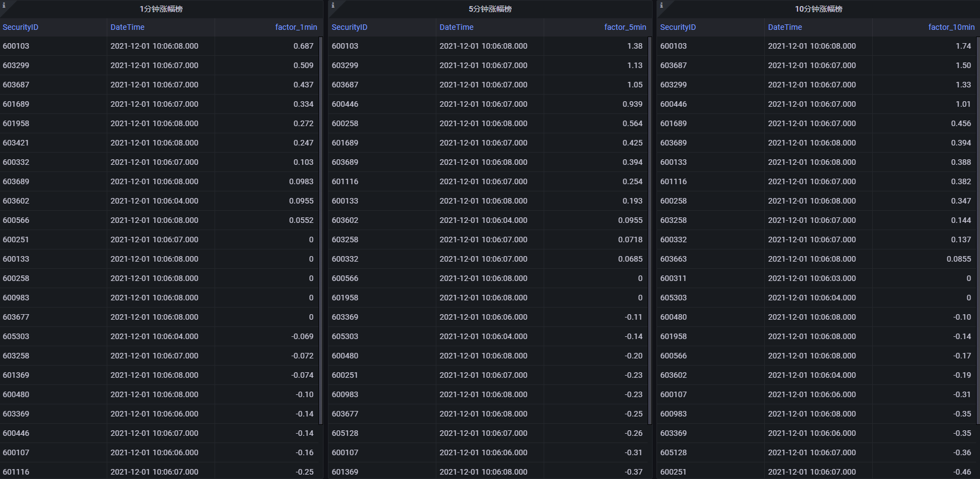This screenshot has height=479, width=980.
Task: Select SecurityID 603663 cell in 10分钟涨幅榜
Action: point(673,259)
